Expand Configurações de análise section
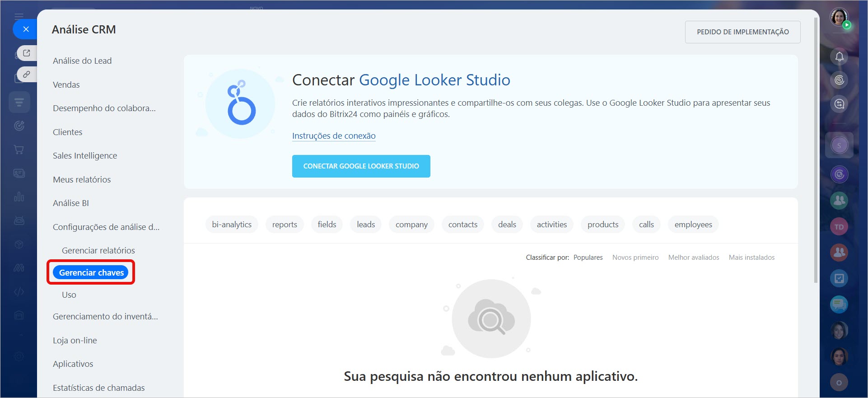The height and width of the screenshot is (398, 868). pyautogui.click(x=106, y=227)
